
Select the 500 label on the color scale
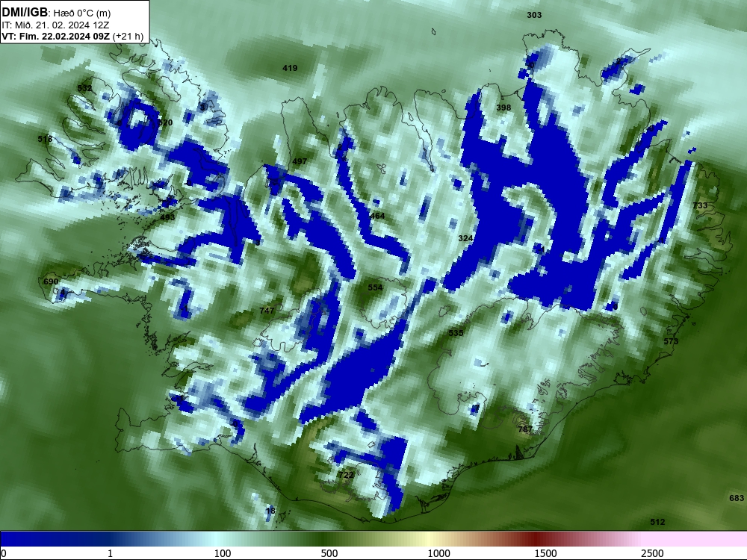329,553
